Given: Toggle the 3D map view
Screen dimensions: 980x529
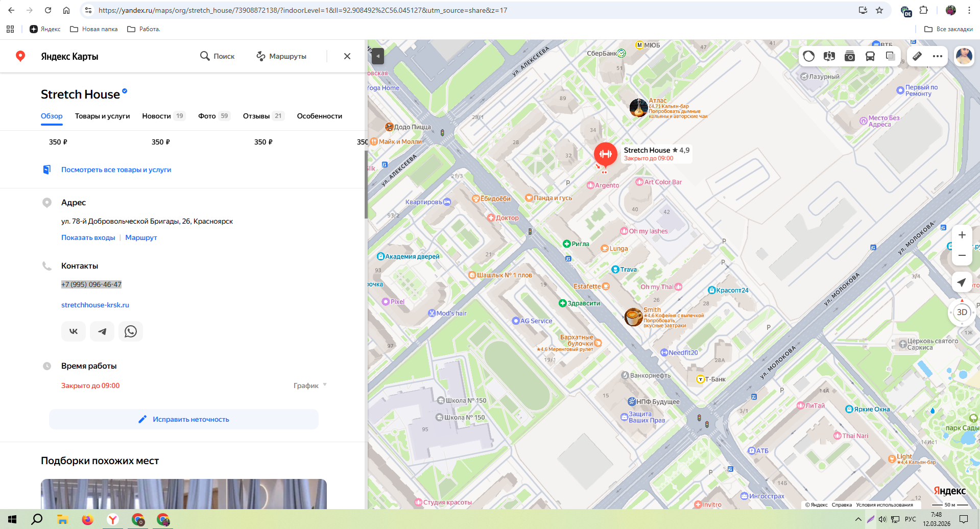Looking at the screenshot, I should click(962, 312).
